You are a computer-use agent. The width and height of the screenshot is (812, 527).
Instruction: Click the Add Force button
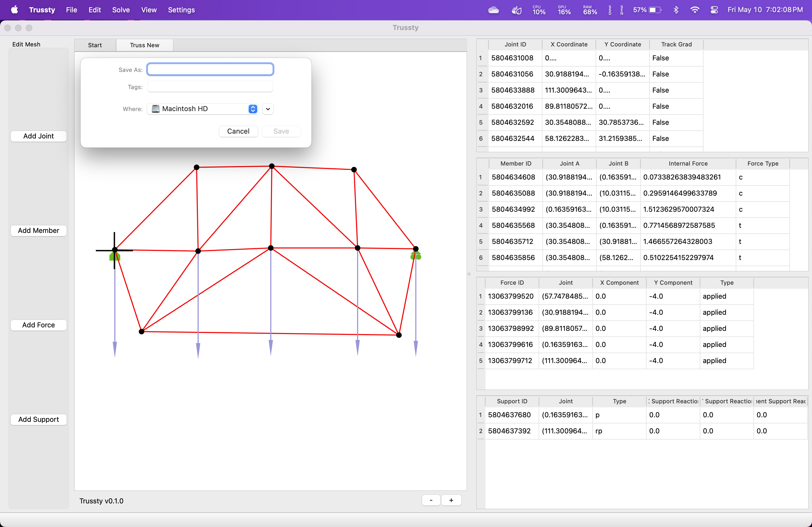pyautogui.click(x=39, y=325)
